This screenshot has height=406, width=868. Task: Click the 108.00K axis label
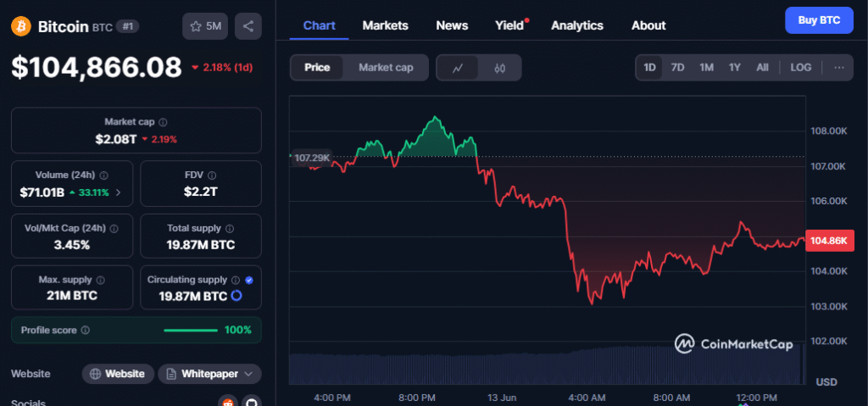click(829, 131)
